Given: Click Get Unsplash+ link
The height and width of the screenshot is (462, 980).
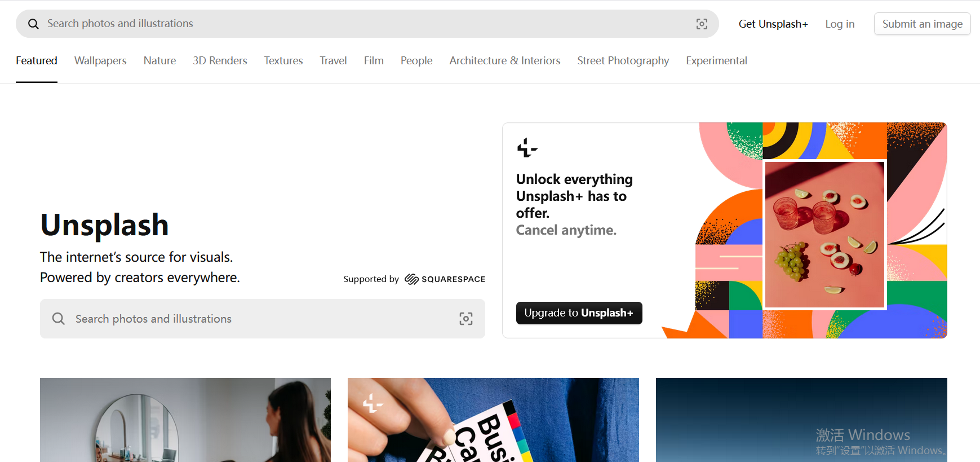Looking at the screenshot, I should coord(773,24).
